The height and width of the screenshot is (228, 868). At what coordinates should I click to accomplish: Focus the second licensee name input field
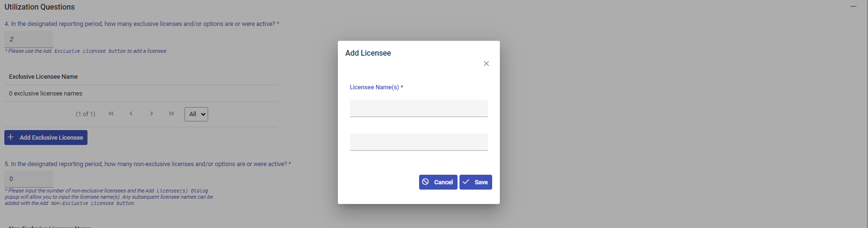pyautogui.click(x=418, y=142)
